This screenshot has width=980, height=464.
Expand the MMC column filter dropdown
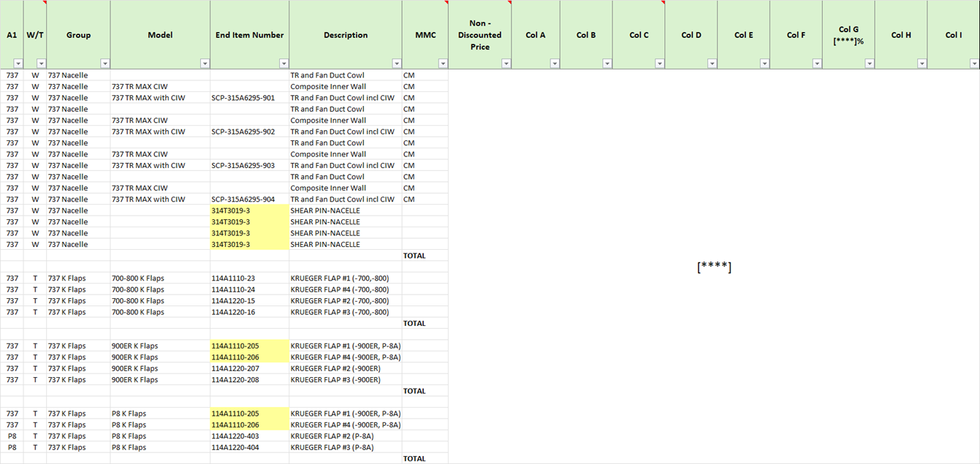coord(443,64)
